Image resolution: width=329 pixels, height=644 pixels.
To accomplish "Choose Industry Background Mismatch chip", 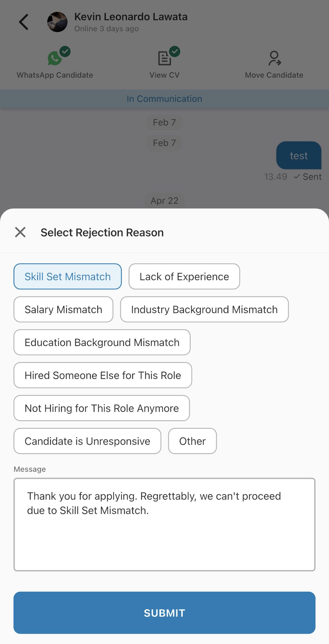I will (204, 309).
